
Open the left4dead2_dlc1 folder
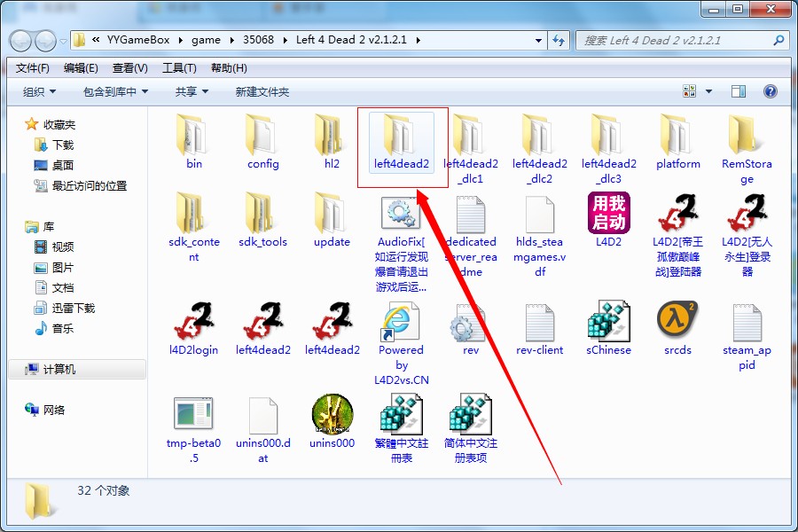(x=470, y=149)
